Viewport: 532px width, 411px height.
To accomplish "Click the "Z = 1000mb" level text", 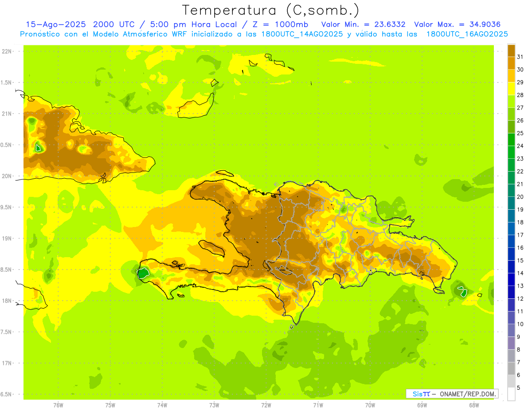I will 282,24.
